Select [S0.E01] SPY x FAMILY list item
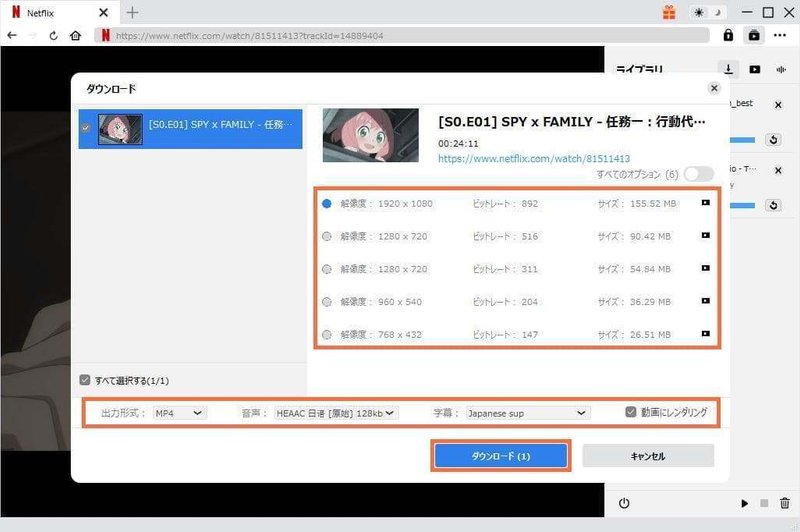800x532 pixels. click(190, 129)
